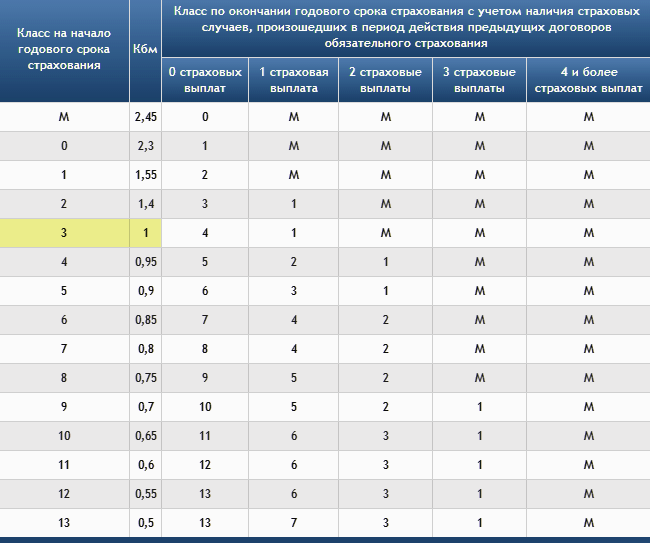The width and height of the screenshot is (650, 543).
Task: Select the Кбм value 0,5 cell
Action: coord(145,522)
